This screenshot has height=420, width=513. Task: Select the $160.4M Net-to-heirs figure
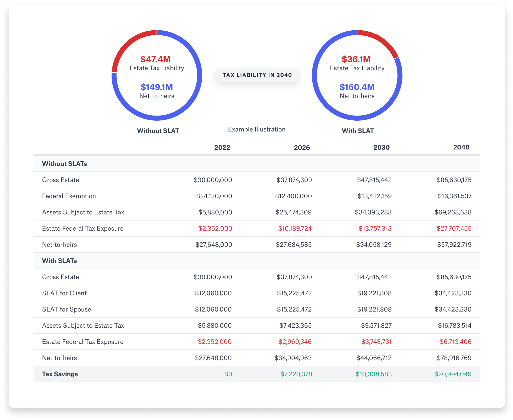pyautogui.click(x=357, y=87)
